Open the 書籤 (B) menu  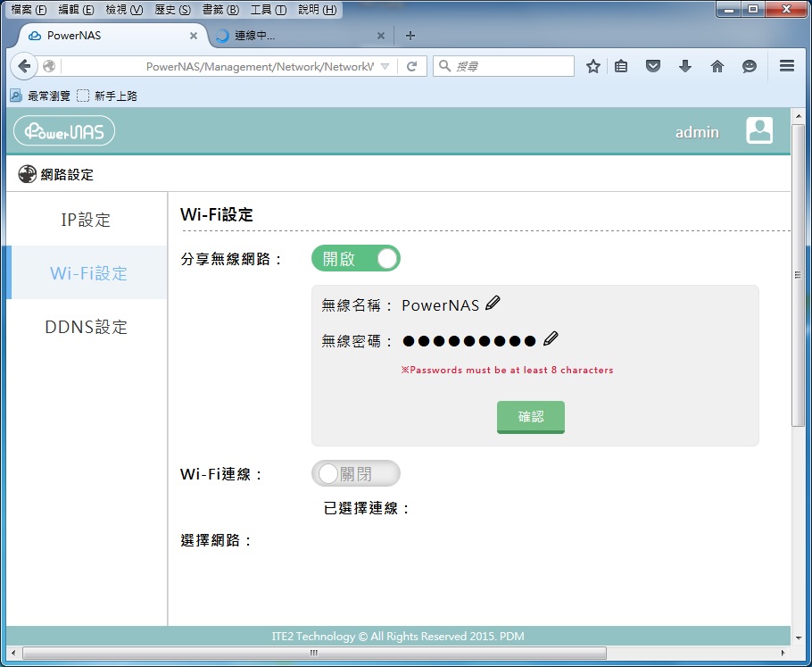point(220,10)
